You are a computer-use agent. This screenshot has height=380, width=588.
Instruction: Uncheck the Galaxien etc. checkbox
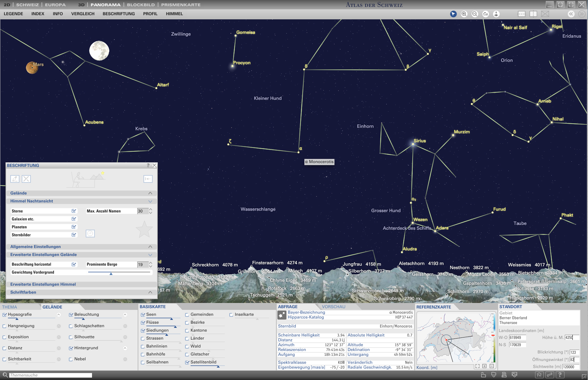pyautogui.click(x=74, y=219)
